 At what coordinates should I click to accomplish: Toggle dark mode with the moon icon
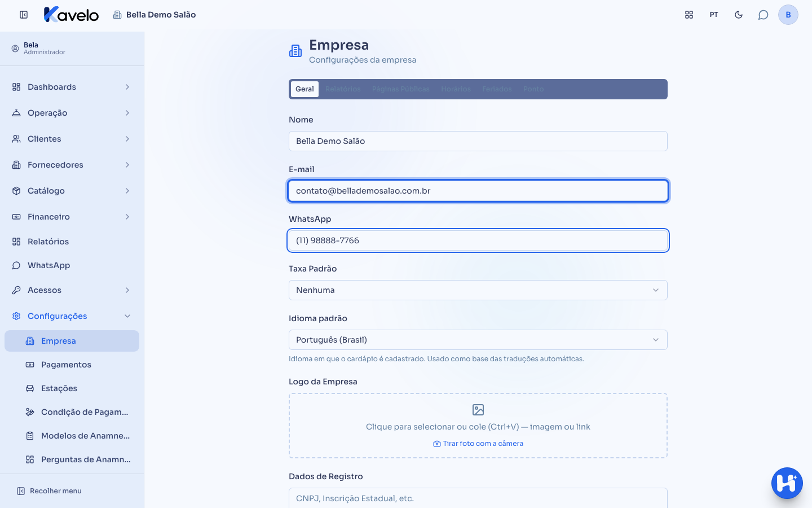click(x=739, y=15)
